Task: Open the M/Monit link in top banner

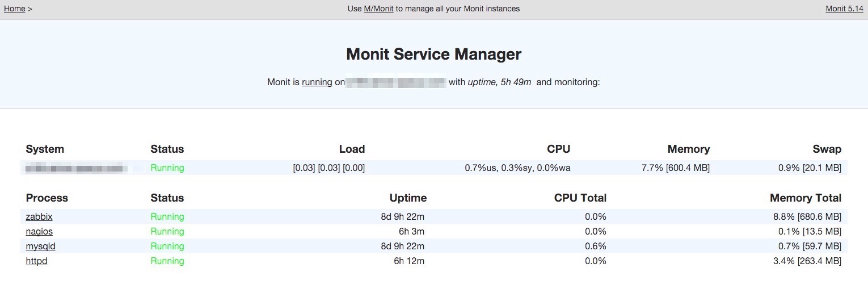Action: [378, 9]
